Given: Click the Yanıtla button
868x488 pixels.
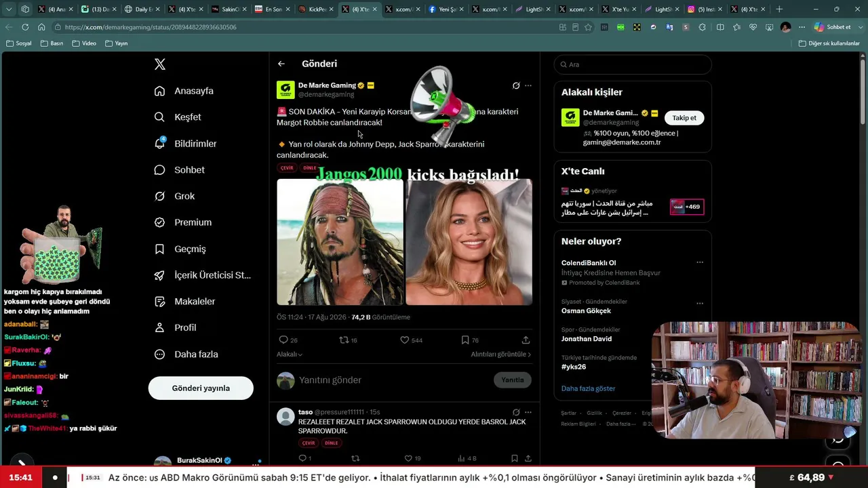Looking at the screenshot, I should [513, 380].
